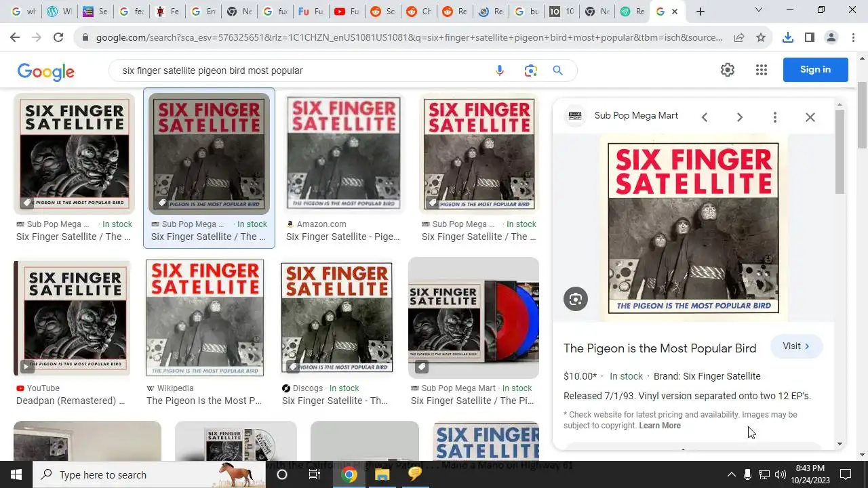Open Chrome from taskbar
Image resolution: width=868 pixels, height=488 pixels.
click(x=349, y=474)
